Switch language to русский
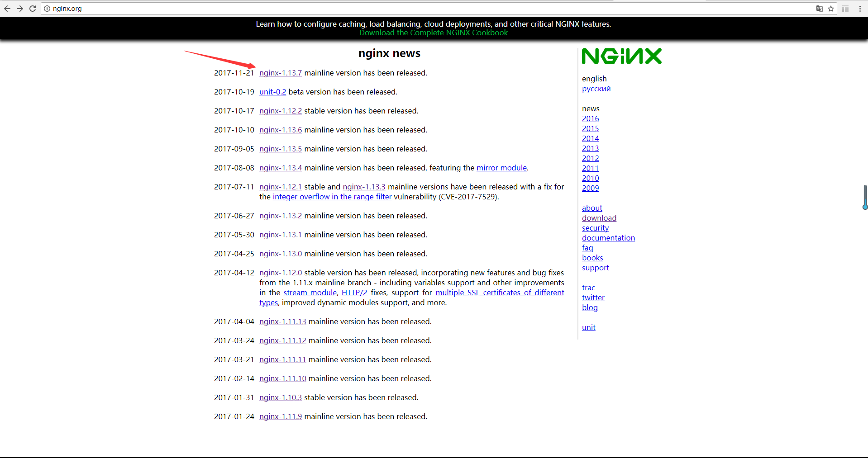The width and height of the screenshot is (868, 458). coord(596,89)
